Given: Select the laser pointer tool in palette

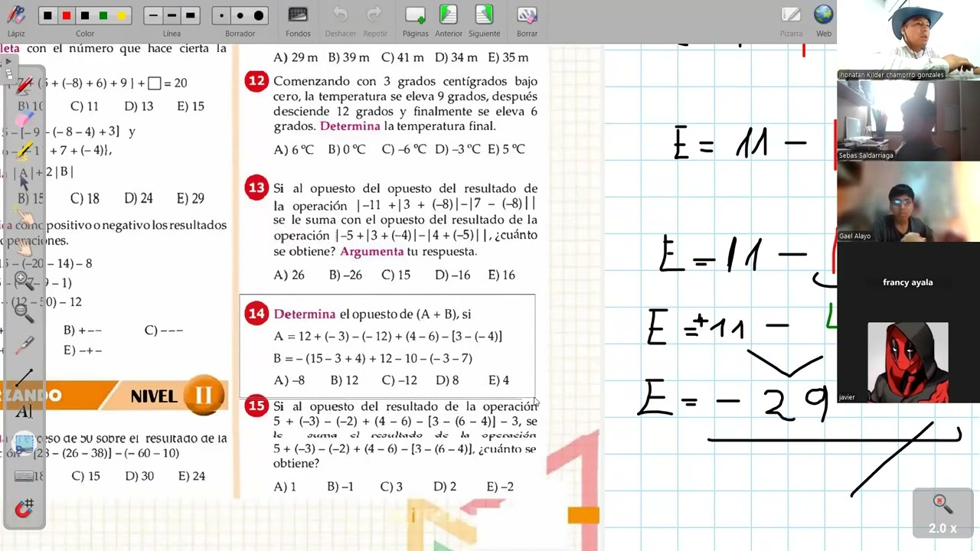Looking at the screenshot, I should coord(24,345).
